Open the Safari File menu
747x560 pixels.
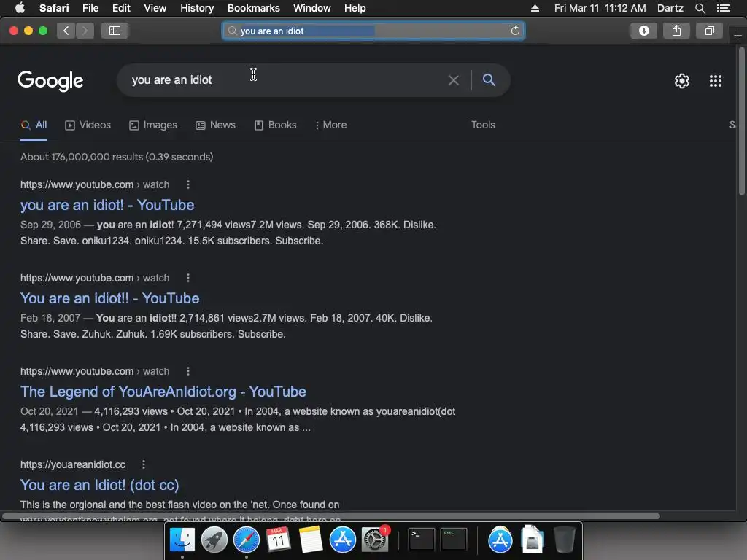[90, 8]
